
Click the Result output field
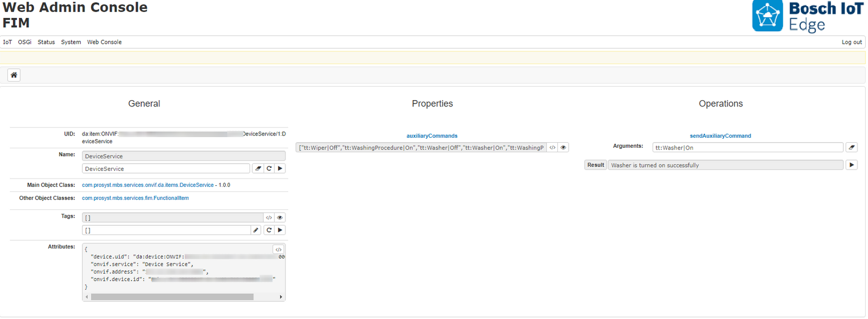tap(725, 165)
